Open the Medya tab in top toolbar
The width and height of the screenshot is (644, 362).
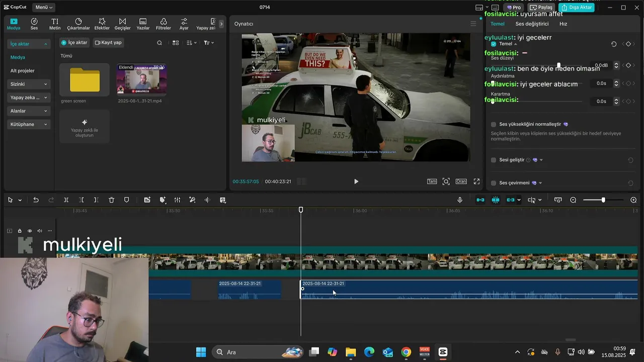14,24
